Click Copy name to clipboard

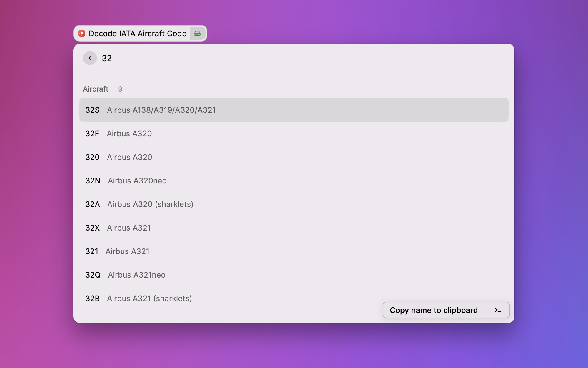coord(434,310)
